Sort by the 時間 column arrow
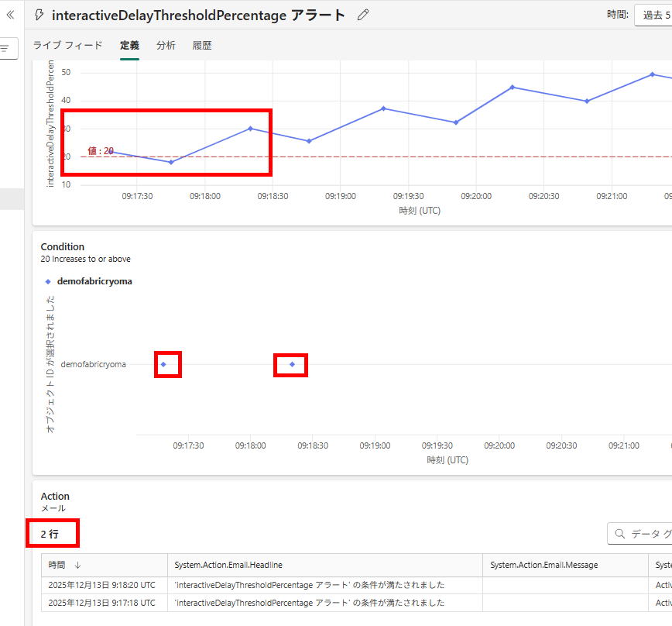 (77, 565)
